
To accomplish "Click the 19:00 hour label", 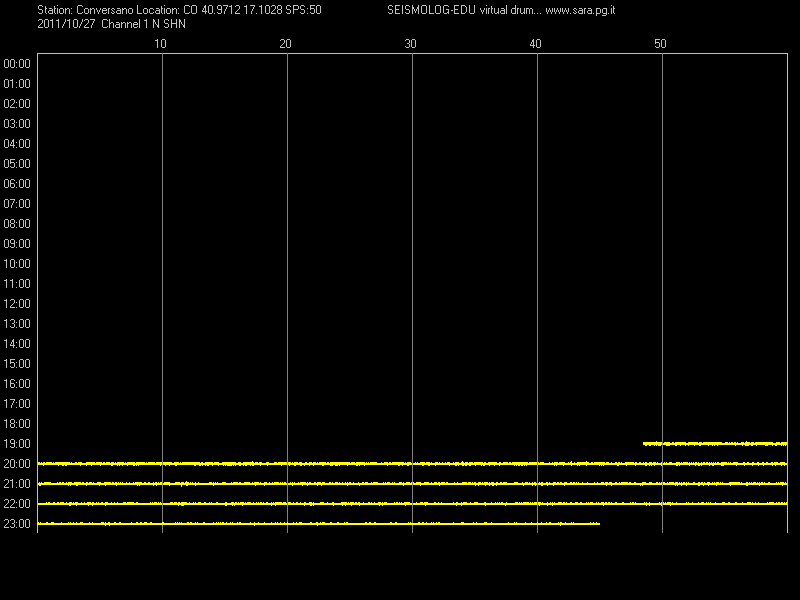I will pyautogui.click(x=17, y=444).
